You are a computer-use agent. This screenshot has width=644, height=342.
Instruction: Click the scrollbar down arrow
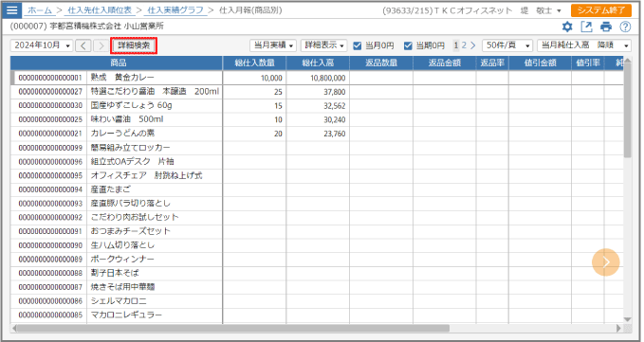[x=627, y=319]
